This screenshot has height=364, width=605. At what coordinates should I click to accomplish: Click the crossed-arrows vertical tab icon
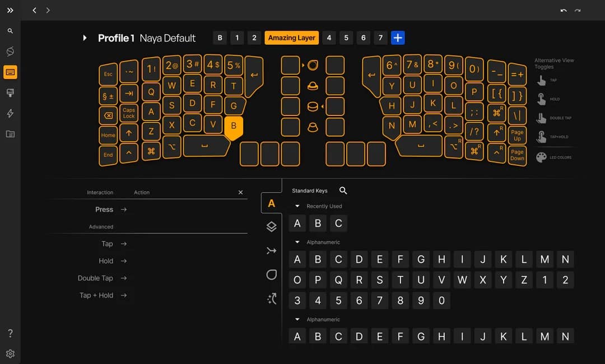271,251
